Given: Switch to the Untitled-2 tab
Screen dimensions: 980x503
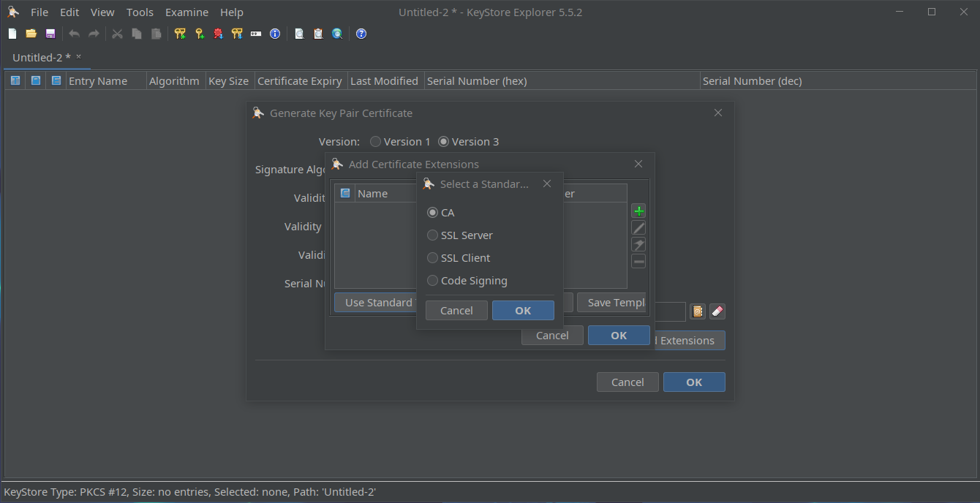Looking at the screenshot, I should pos(42,57).
